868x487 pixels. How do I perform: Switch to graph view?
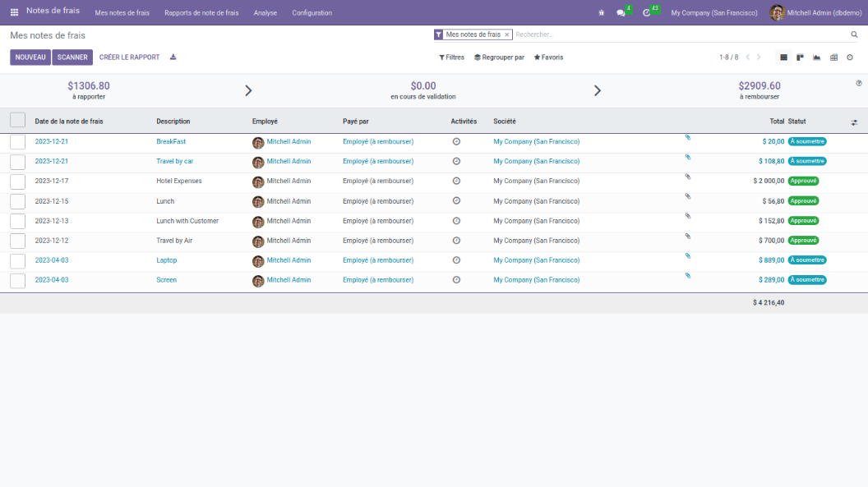(x=816, y=57)
